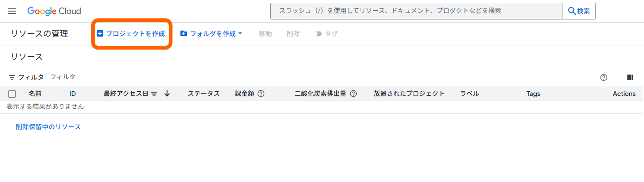Click the リソースの管理 page title
This screenshot has height=182, width=644.
tap(39, 34)
